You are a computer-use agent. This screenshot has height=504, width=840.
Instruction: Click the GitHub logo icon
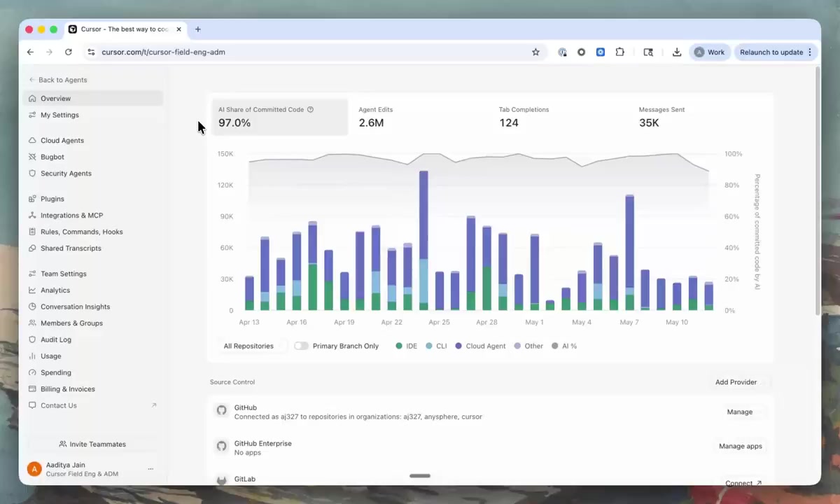coord(222,411)
